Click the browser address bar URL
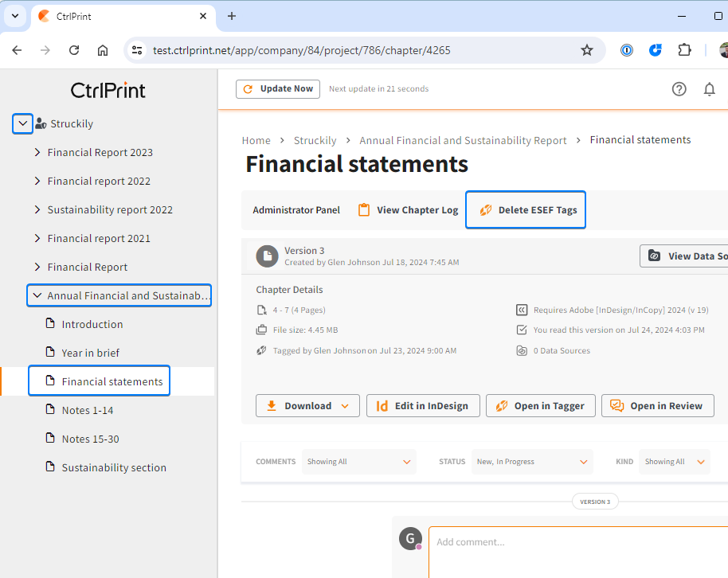Viewport: 728px width, 578px height. pyautogui.click(x=302, y=50)
